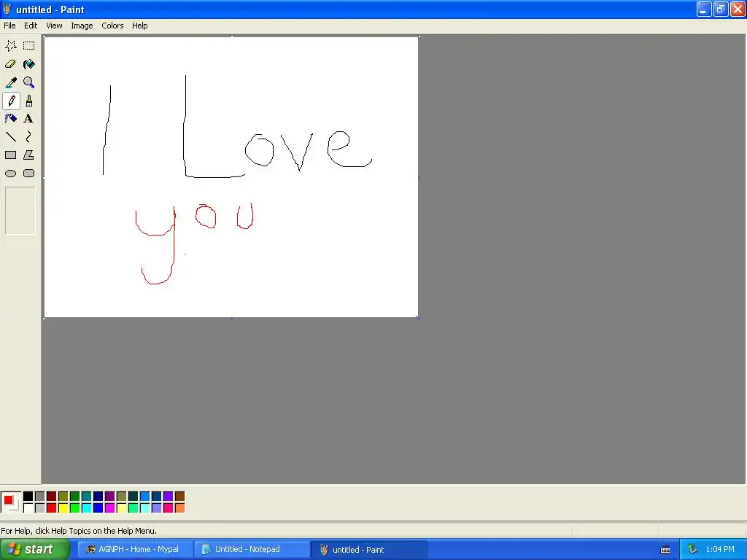Select the Magnifier zoom tool
This screenshot has width=747, height=560.
pyautogui.click(x=29, y=82)
